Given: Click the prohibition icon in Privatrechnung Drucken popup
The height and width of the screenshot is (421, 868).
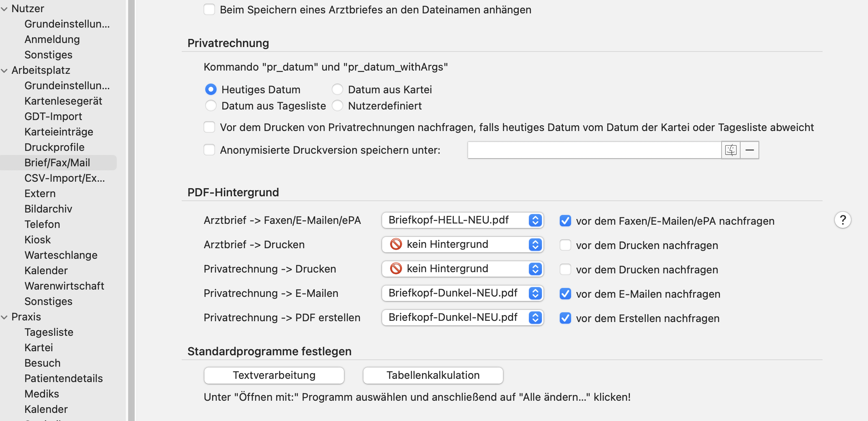Looking at the screenshot, I should click(396, 268).
